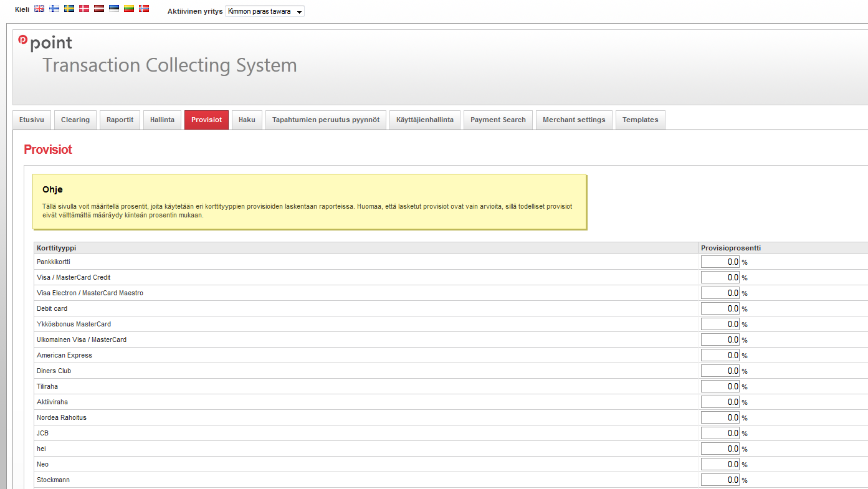The width and height of the screenshot is (868, 489).
Task: Click the red Provisiot page heading
Action: click(x=48, y=150)
